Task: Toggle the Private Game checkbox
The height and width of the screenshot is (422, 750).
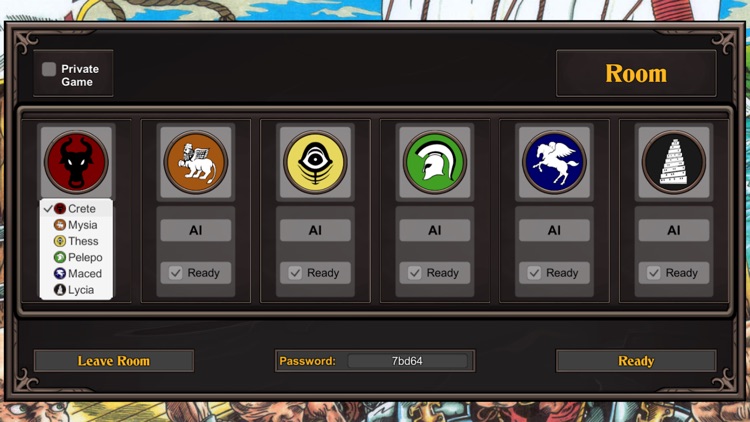Action: [49, 69]
